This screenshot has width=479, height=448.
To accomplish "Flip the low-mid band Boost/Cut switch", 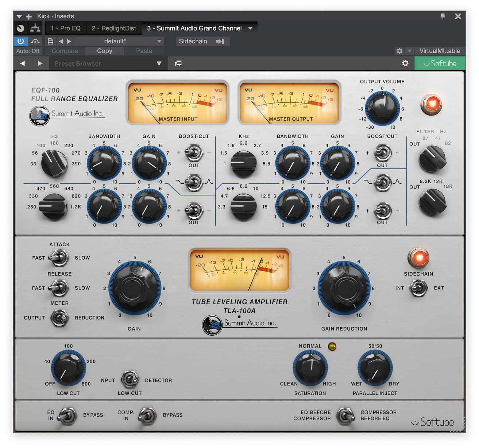I will click(194, 210).
